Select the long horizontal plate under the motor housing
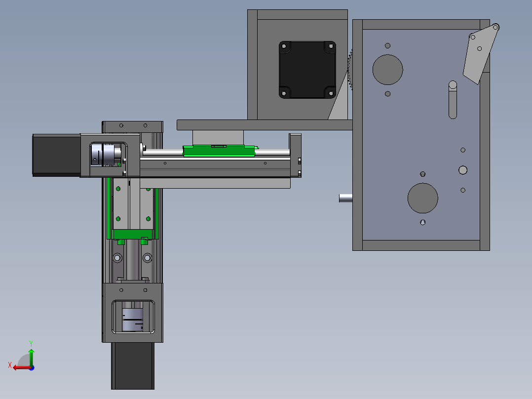Image resolution: width=532 pixels, height=399 pixels. [265, 125]
